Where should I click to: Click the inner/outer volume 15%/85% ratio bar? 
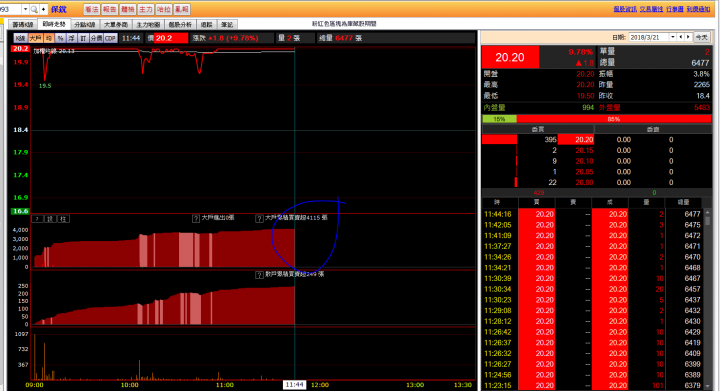point(596,119)
